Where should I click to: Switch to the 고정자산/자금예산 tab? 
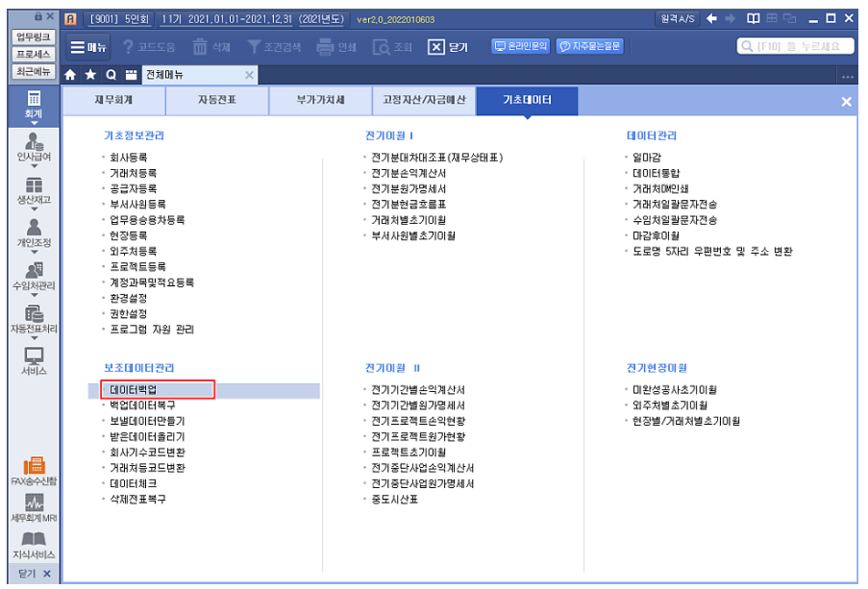click(x=424, y=100)
